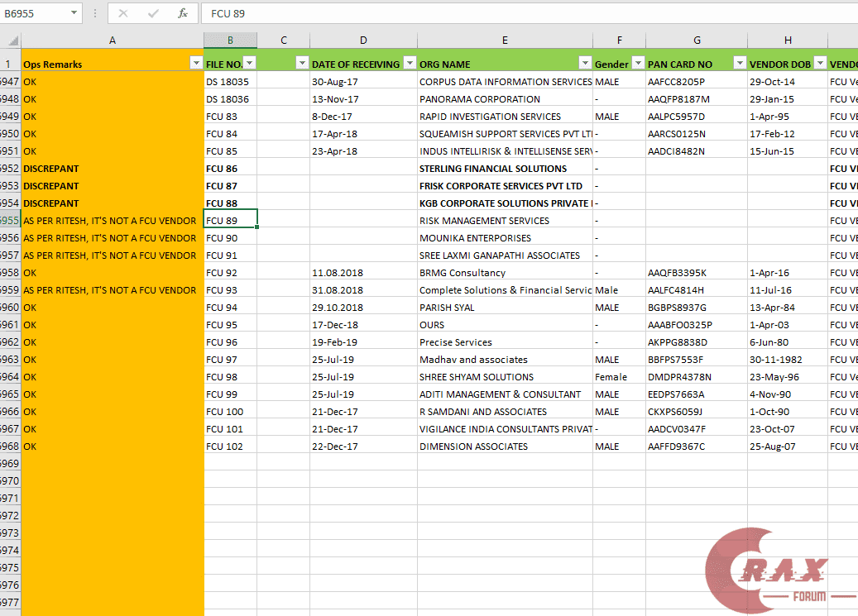Image resolution: width=858 pixels, height=616 pixels.
Task: Open the PAN CARD NO filter icon
Action: tap(739, 63)
